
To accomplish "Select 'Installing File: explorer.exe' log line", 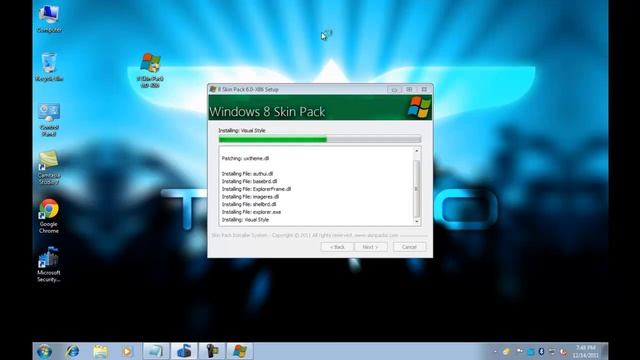I will [251, 212].
